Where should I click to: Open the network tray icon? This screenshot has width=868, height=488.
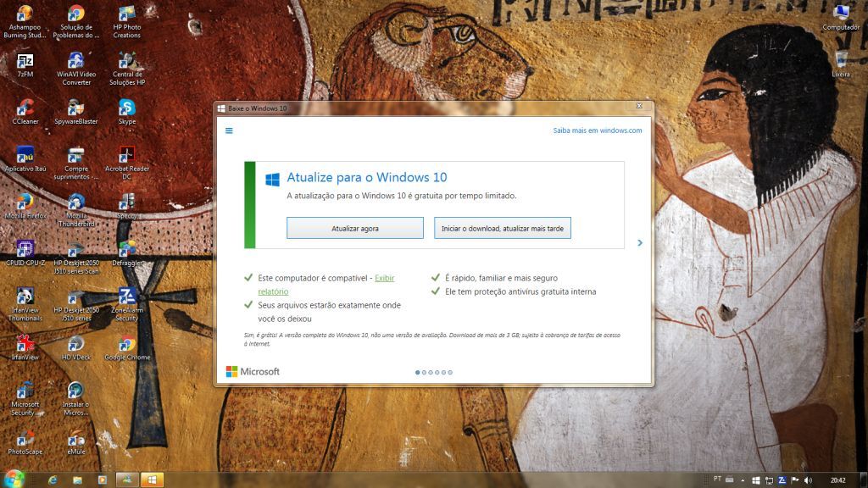tap(769, 480)
